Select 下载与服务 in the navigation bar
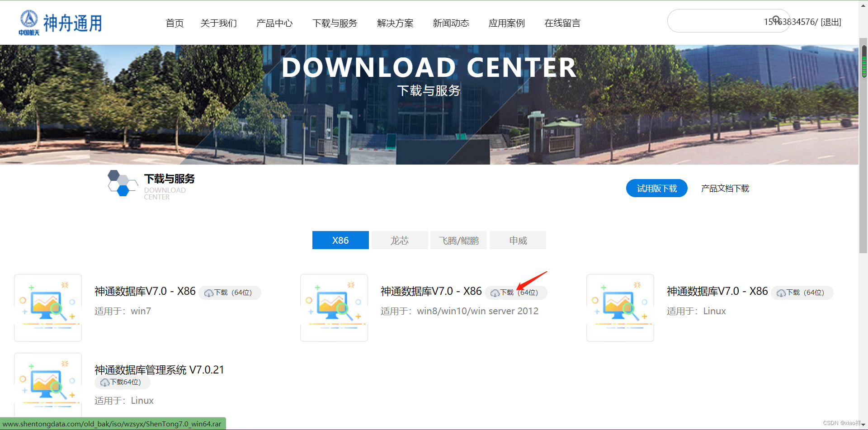This screenshot has width=868, height=430. [335, 23]
